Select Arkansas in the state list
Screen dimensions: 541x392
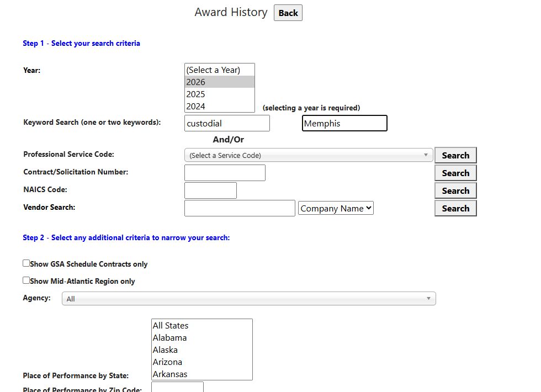pos(202,374)
